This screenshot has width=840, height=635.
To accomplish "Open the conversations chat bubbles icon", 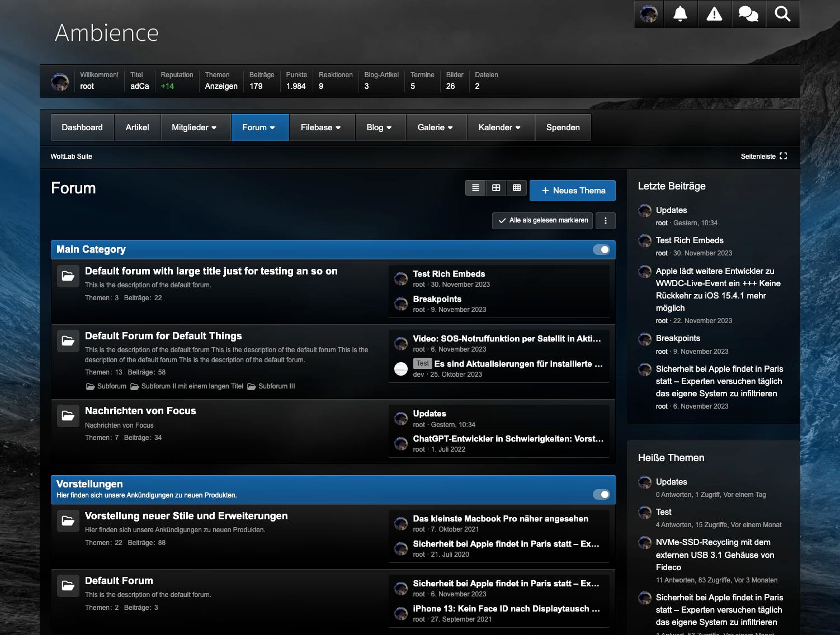I will (748, 14).
